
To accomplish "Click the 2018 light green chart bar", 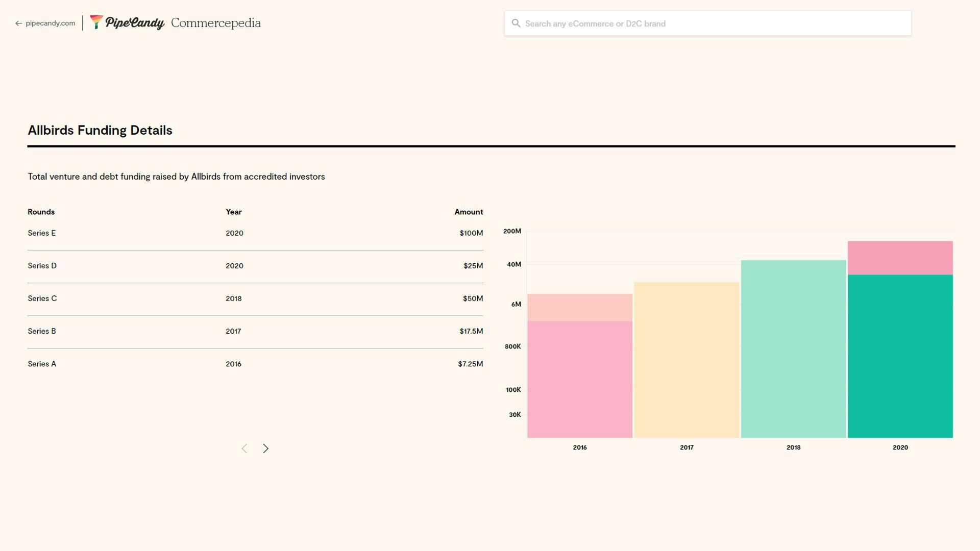I will click(x=794, y=349).
